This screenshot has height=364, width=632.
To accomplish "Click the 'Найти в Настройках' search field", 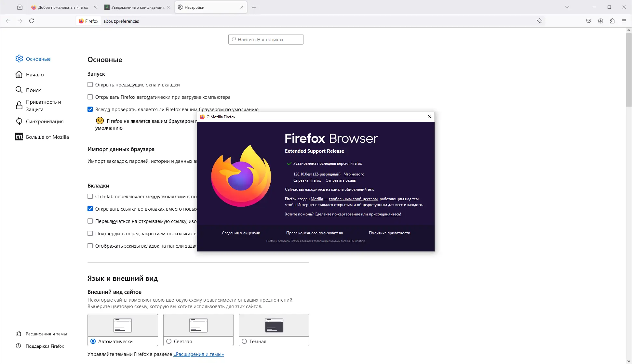I will 266,39.
